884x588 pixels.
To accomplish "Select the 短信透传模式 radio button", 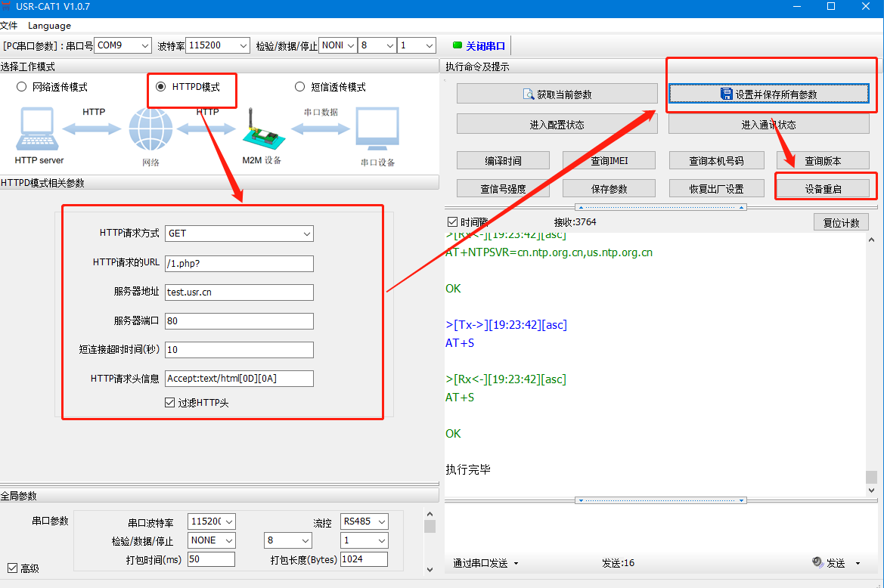I will (299, 87).
